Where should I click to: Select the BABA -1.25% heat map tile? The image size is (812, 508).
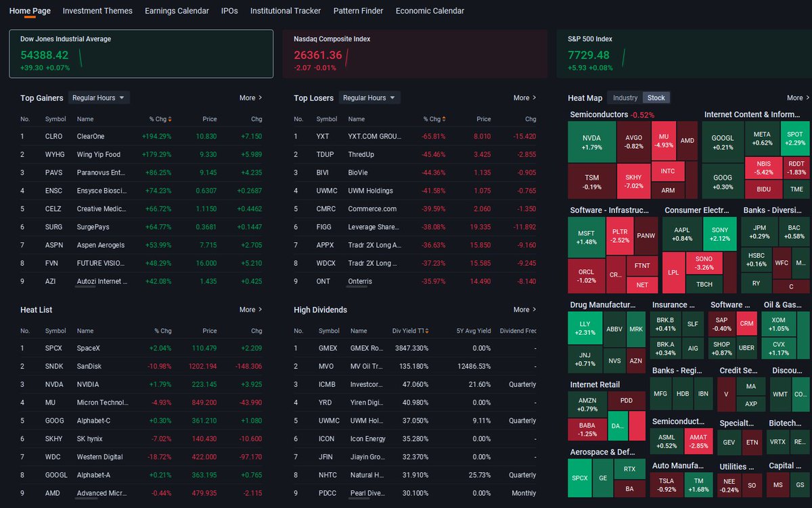click(587, 429)
